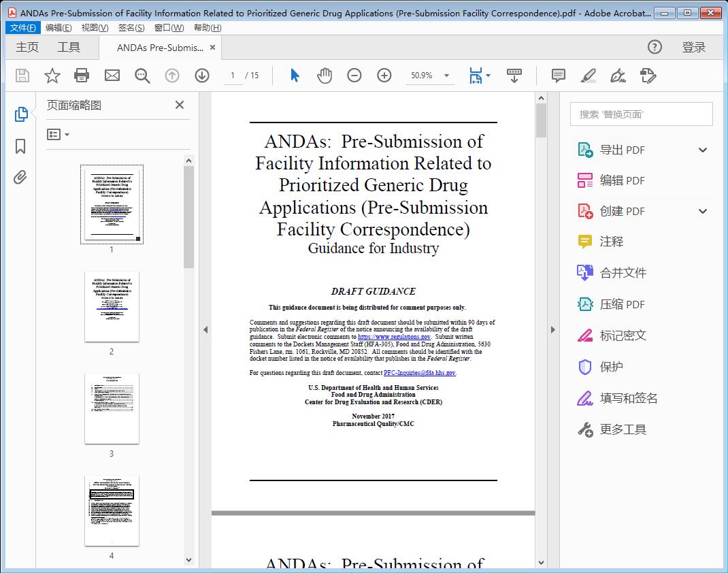Open the Attachments panel

(x=20, y=177)
